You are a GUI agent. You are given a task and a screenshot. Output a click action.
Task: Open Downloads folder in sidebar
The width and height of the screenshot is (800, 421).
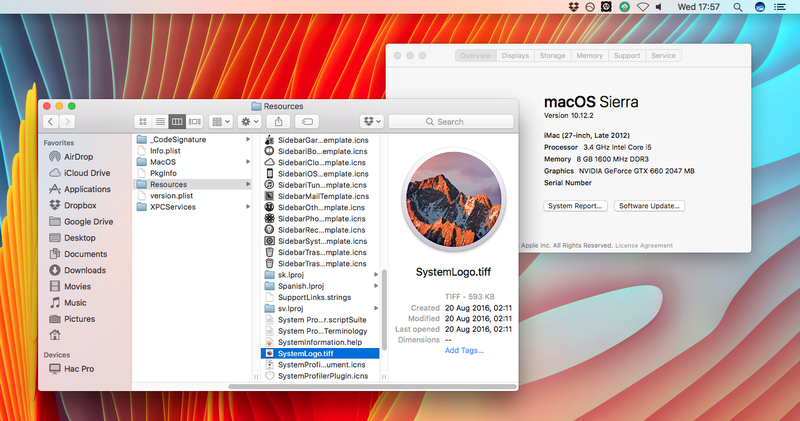tap(78, 270)
